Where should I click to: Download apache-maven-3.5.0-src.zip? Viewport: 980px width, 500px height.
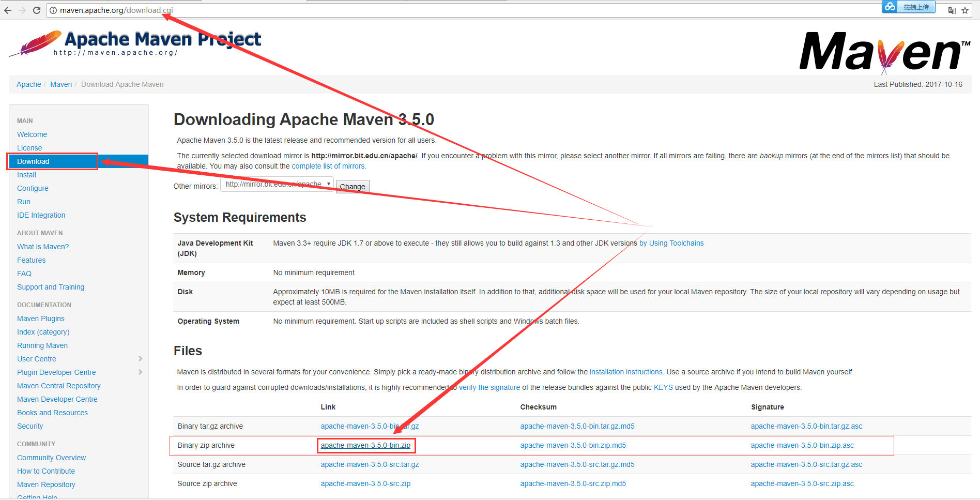coord(365,483)
